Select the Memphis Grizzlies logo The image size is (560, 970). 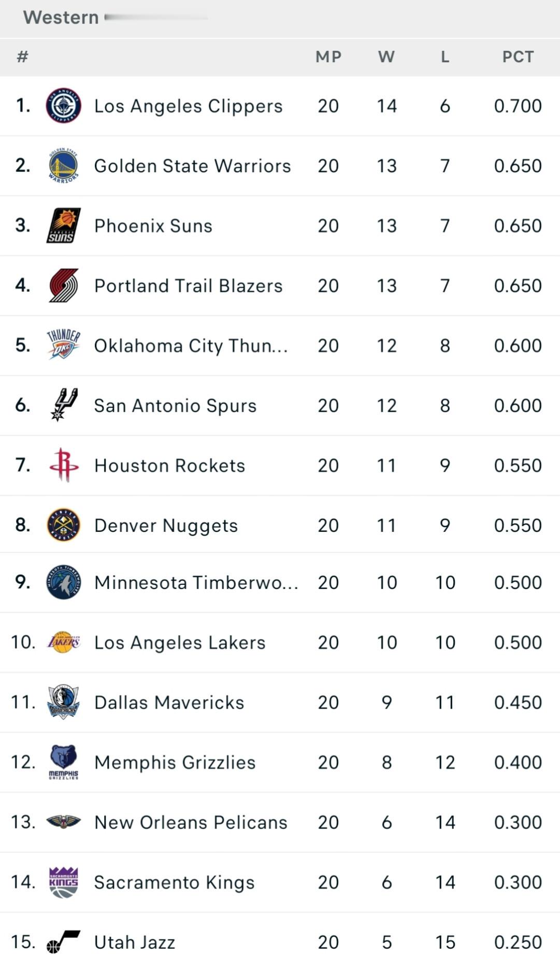point(63,762)
